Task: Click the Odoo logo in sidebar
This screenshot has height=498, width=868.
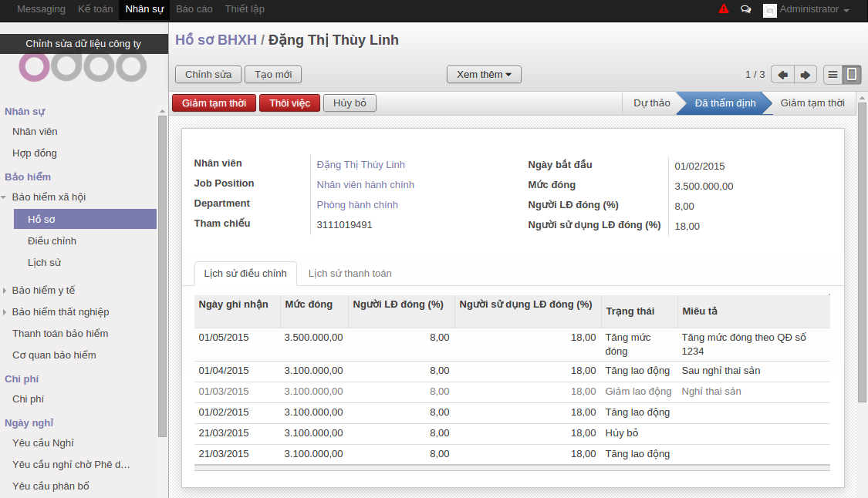Action: (x=83, y=67)
